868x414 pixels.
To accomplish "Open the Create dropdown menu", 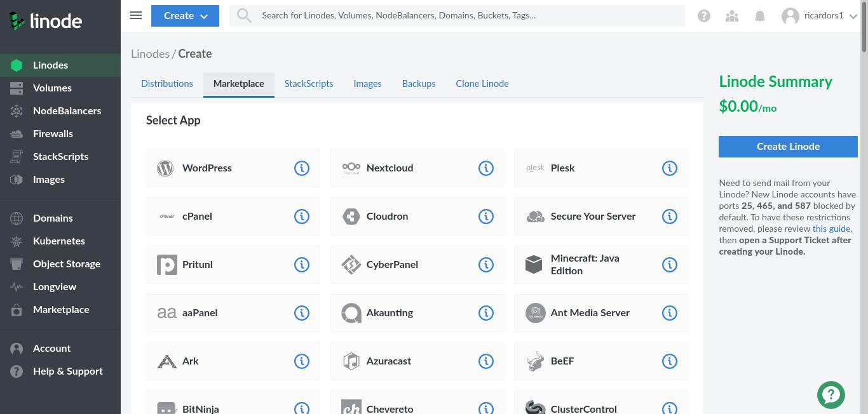I will 185,16.
